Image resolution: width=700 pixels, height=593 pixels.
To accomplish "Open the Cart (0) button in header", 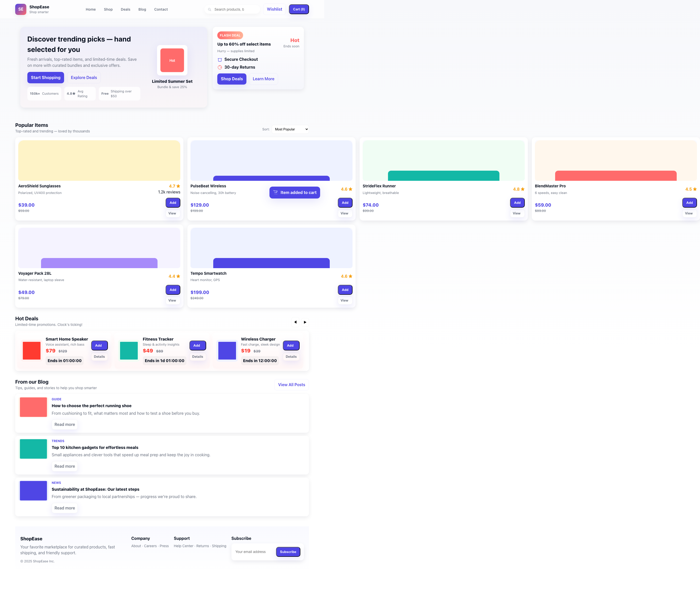I will tap(299, 9).
